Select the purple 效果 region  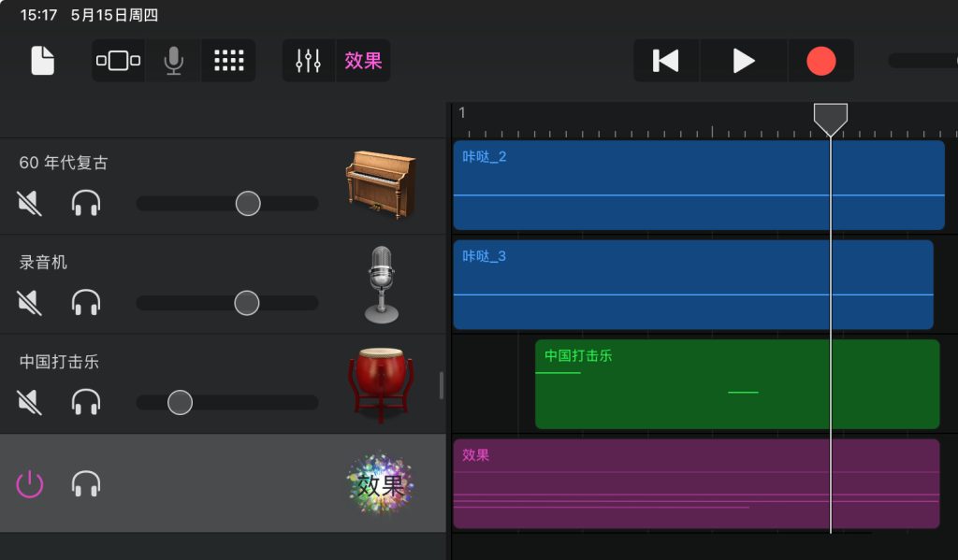[x=696, y=483]
